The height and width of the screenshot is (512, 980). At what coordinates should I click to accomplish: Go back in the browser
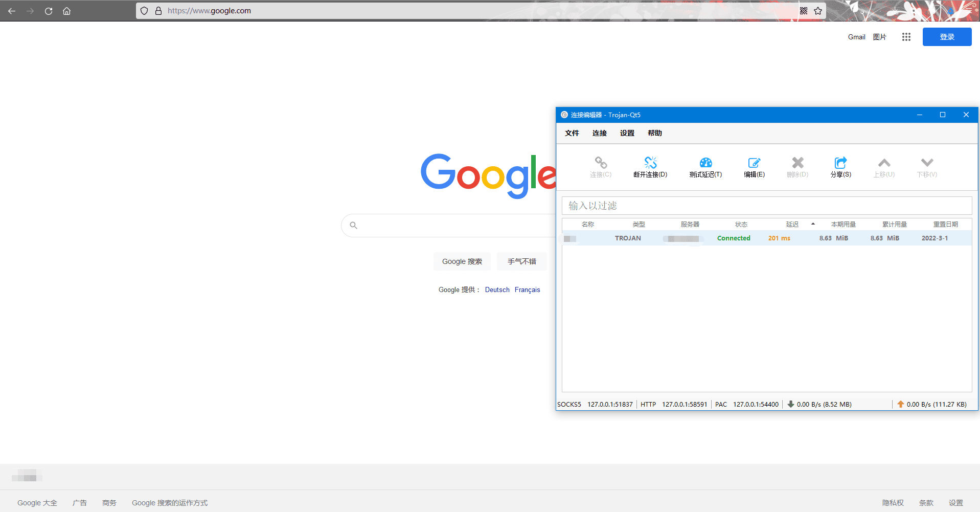click(x=12, y=11)
